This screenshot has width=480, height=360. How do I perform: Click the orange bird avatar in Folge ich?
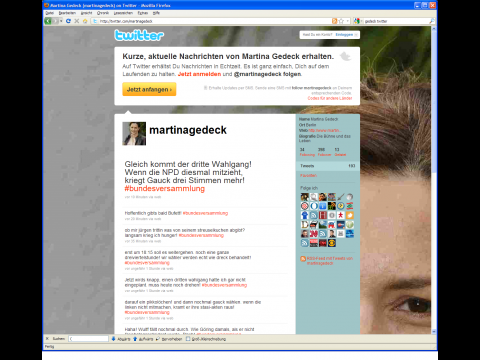[x=350, y=215]
